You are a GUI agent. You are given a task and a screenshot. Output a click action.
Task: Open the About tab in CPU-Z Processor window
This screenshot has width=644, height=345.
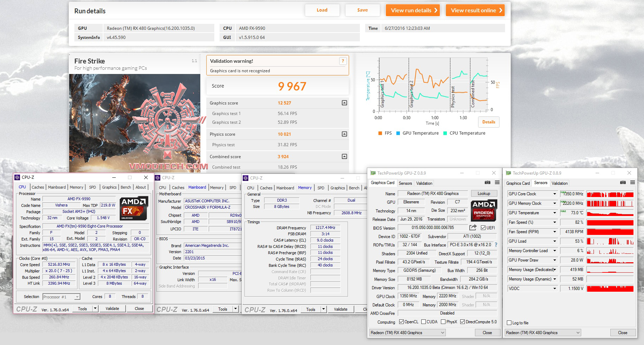pyautogui.click(x=141, y=187)
